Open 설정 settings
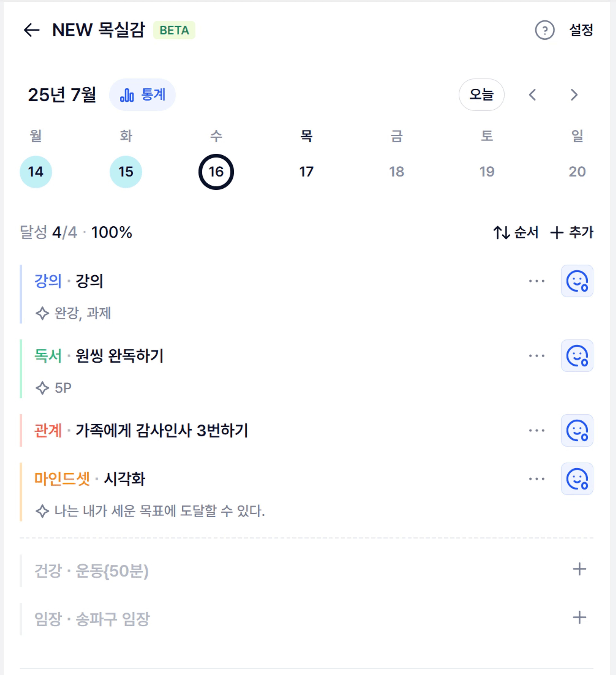This screenshot has width=616, height=675. pyautogui.click(x=581, y=30)
